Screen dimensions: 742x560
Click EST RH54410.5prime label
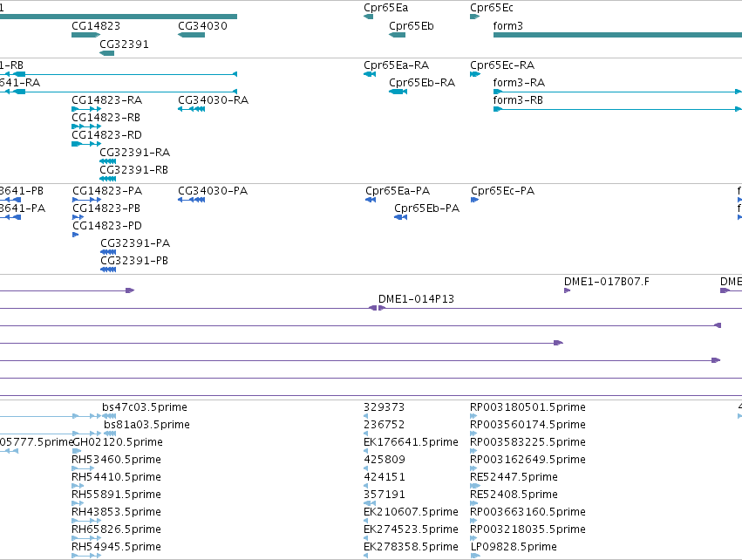click(x=117, y=477)
